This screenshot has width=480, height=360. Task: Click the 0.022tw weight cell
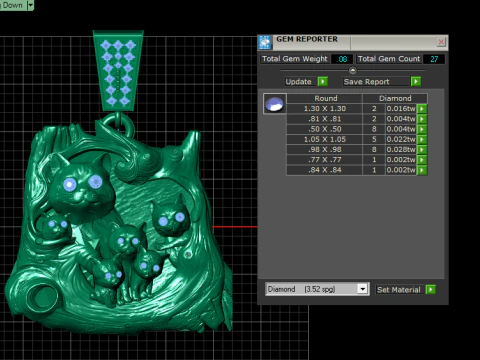click(401, 139)
